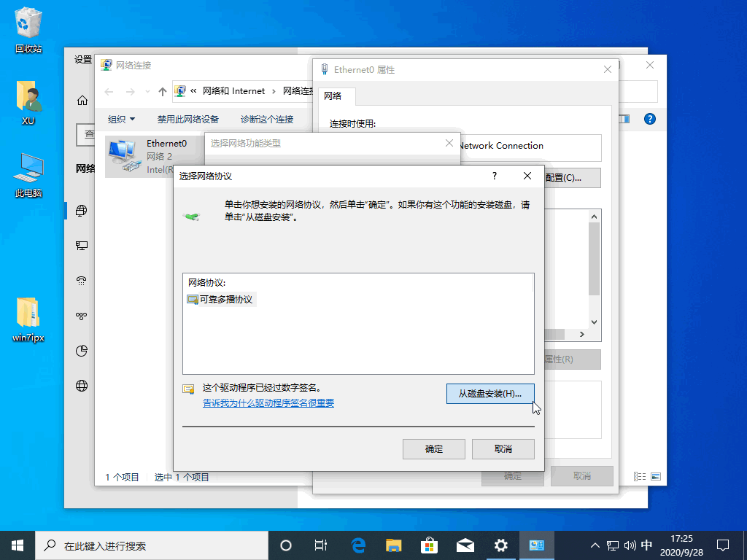This screenshot has height=560, width=747.
Task: Open the win7ipx folder on desktop
Action: point(28,319)
